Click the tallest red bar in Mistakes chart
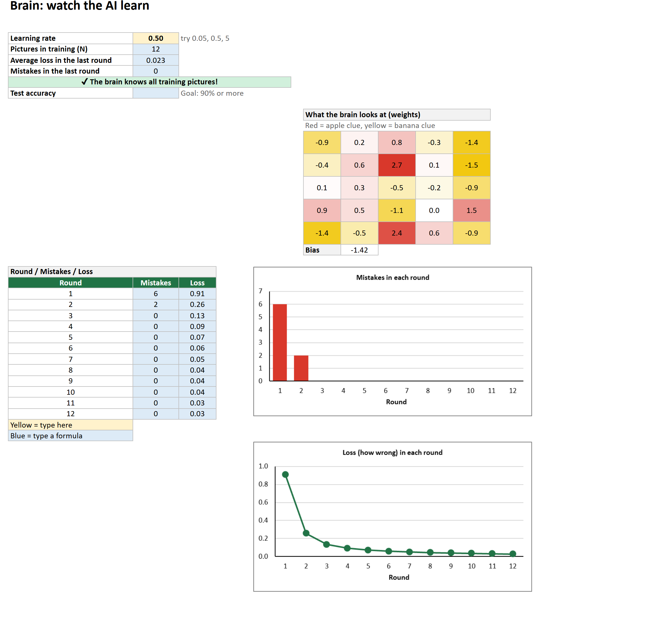Viewport: 672px width, 628px height. tap(280, 343)
